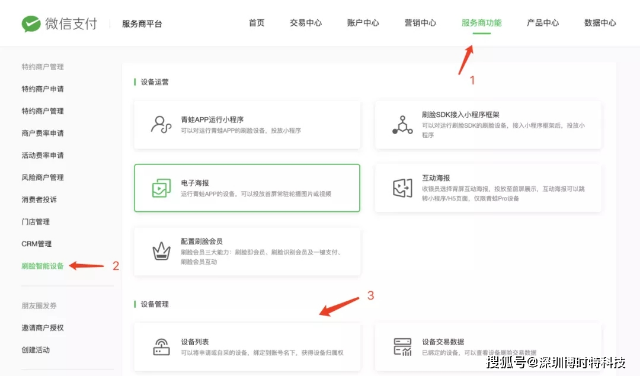Open the 设备列表 card title

195,342
